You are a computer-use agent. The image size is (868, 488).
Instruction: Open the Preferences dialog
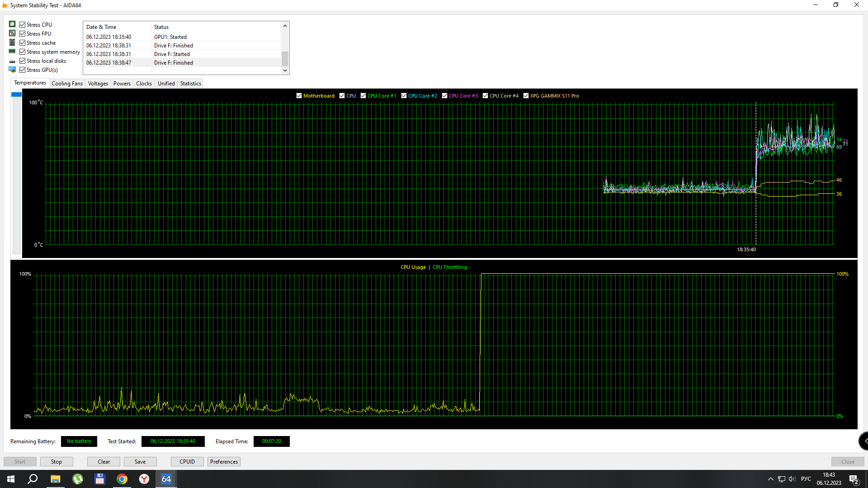tap(224, 461)
